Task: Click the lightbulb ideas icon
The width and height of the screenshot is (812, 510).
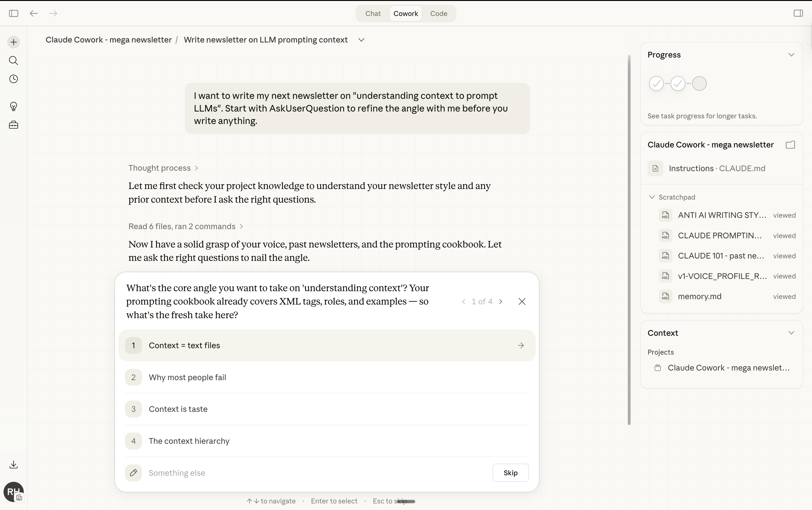Action: [13, 107]
